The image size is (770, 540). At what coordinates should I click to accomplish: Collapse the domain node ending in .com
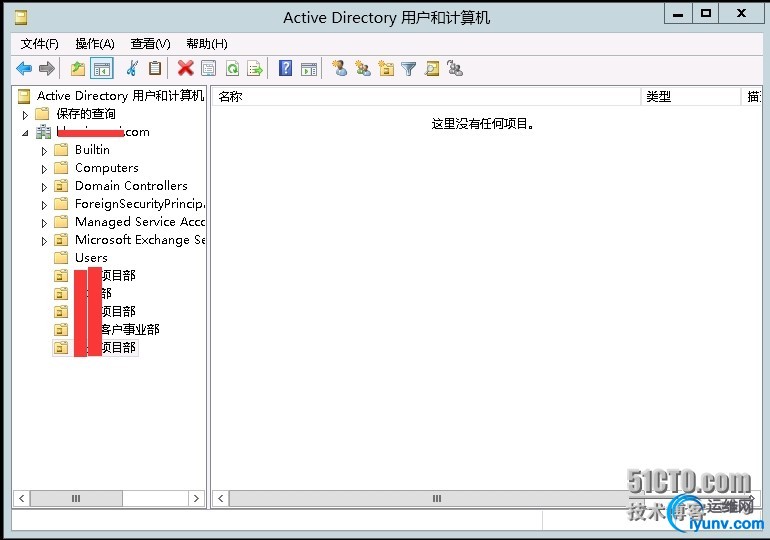pos(25,133)
